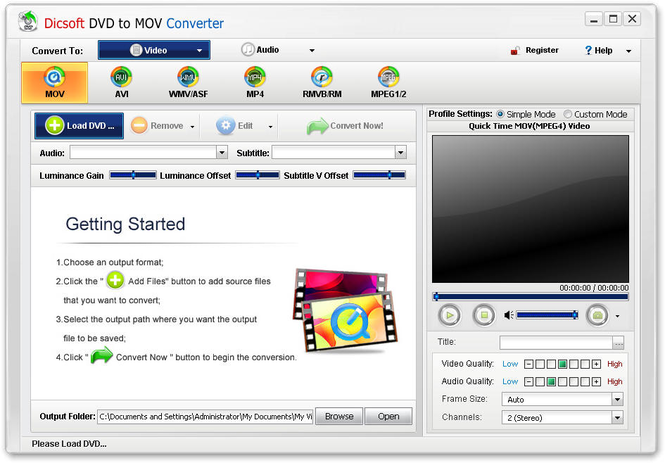This screenshot has height=463, width=665.
Task: Click the Load DVD button
Action: coord(79,126)
